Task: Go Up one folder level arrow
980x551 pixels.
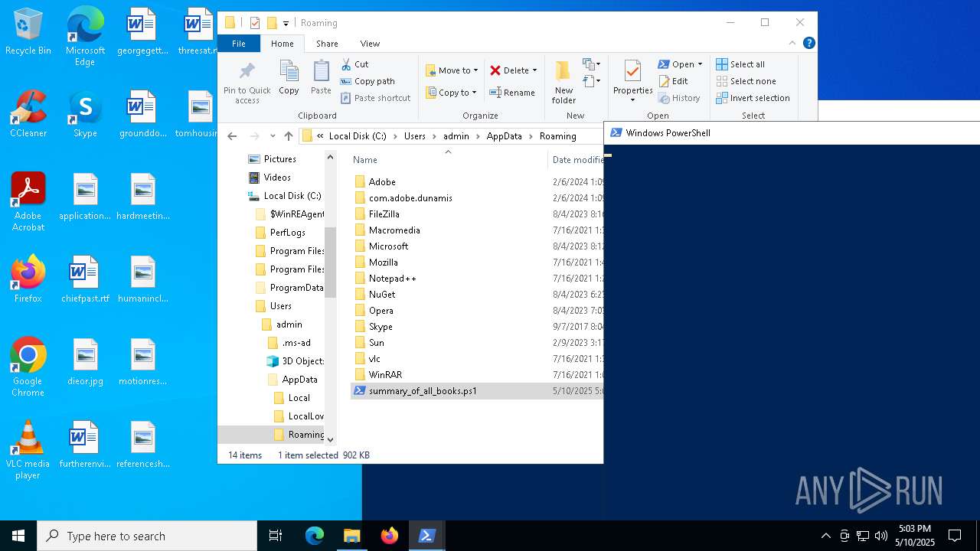Action: coord(289,136)
